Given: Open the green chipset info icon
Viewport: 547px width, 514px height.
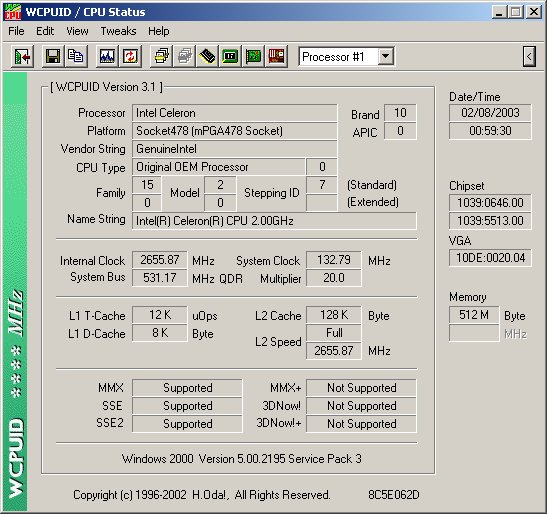Looking at the screenshot, I should [230, 56].
